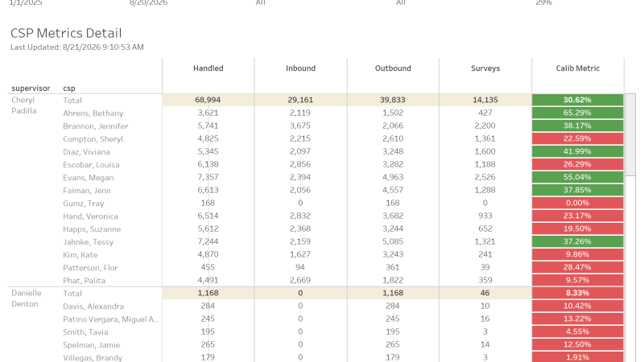Select csp row Jahnke, Tessy
Screen dimensions: 644x362
pos(88,242)
